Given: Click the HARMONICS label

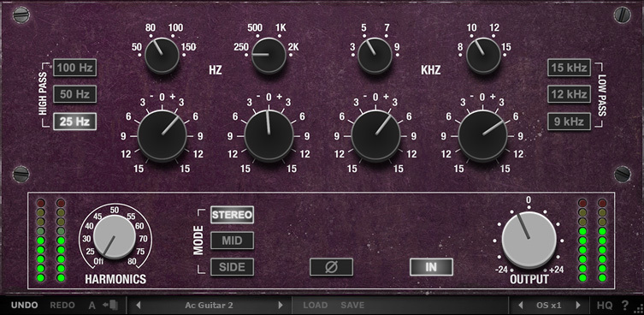Looking at the screenshot, I should (115, 279).
